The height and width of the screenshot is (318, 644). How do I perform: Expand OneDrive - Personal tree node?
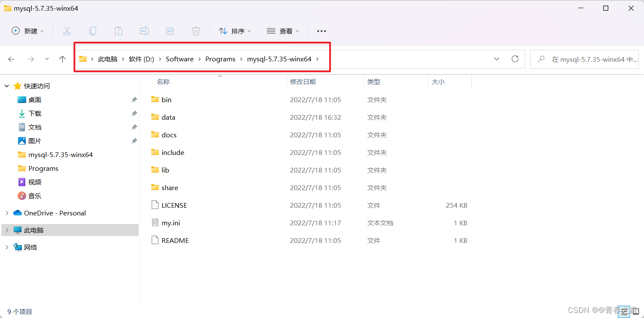(6, 213)
